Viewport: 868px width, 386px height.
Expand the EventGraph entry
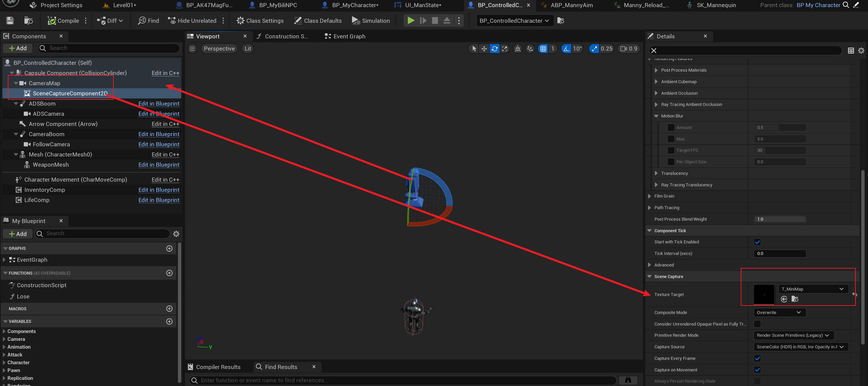point(4,260)
